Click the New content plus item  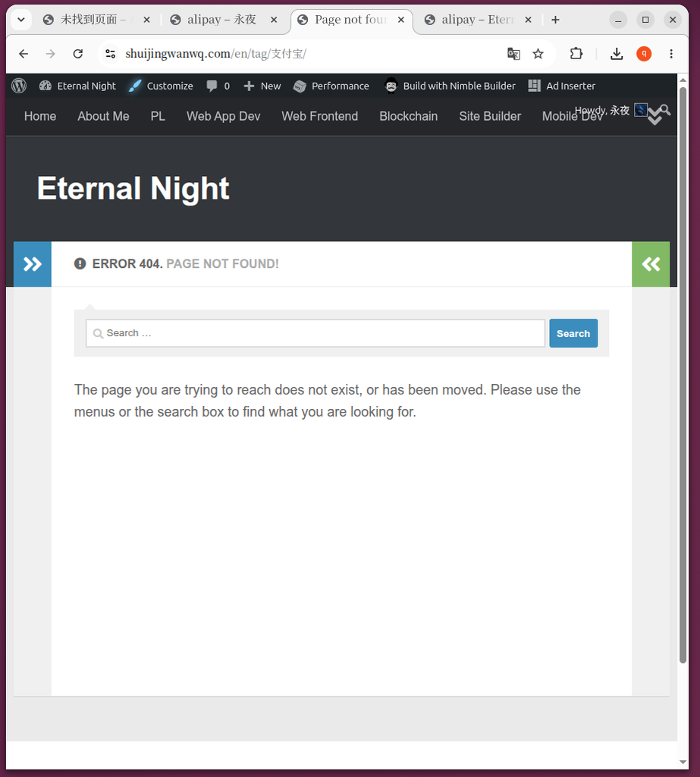click(x=262, y=86)
